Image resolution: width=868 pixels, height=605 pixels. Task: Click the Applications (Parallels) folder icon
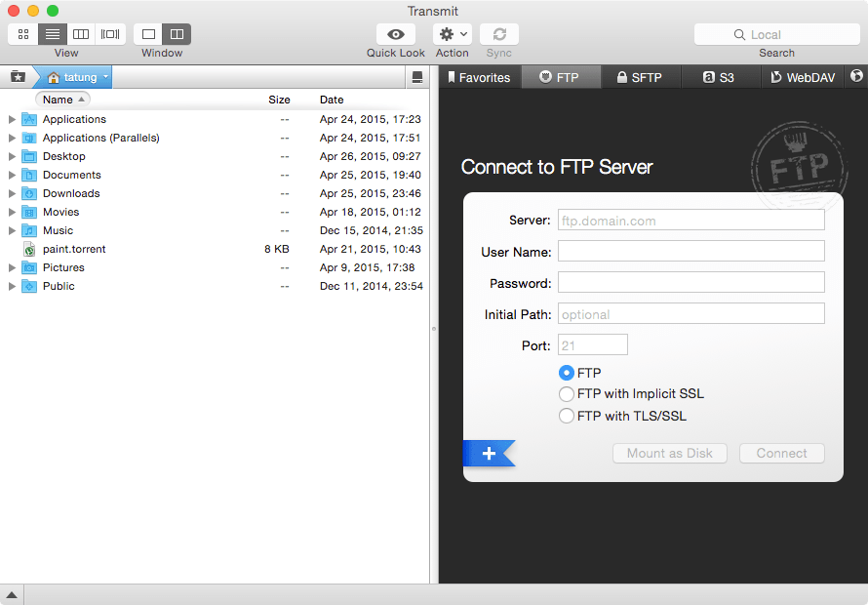29,138
